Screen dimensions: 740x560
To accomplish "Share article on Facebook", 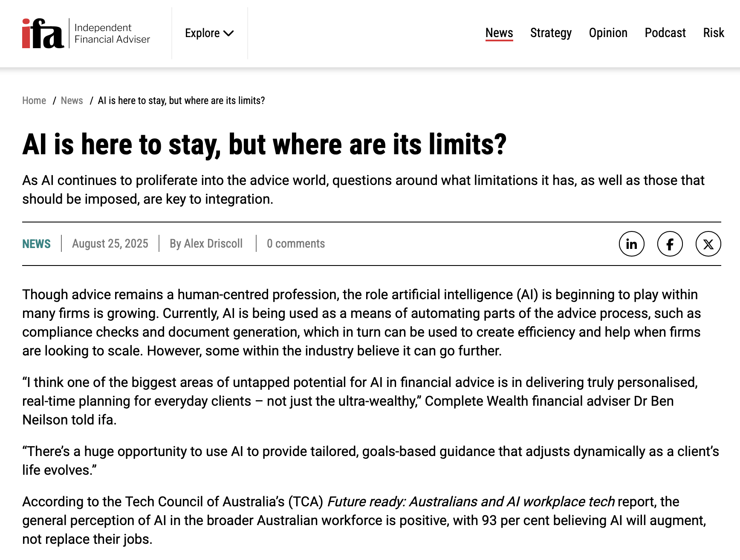I will click(670, 244).
